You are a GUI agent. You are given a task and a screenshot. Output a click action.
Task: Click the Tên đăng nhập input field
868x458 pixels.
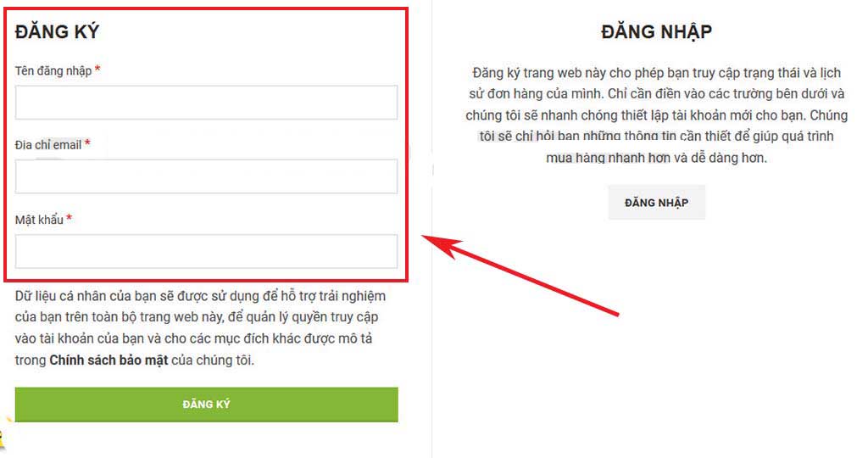coord(206,103)
